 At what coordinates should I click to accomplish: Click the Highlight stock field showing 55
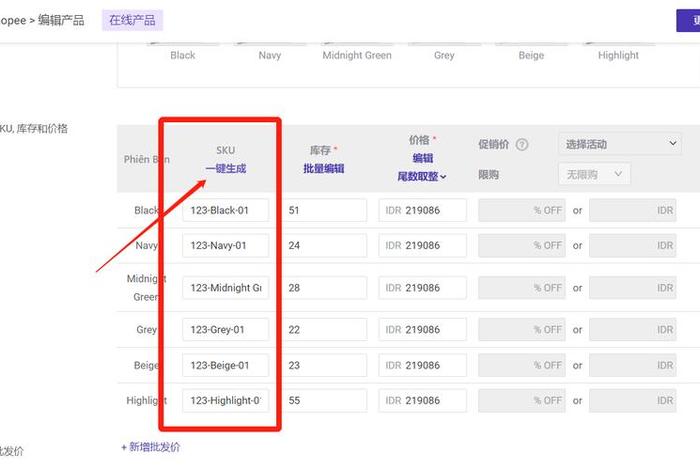[325, 401]
